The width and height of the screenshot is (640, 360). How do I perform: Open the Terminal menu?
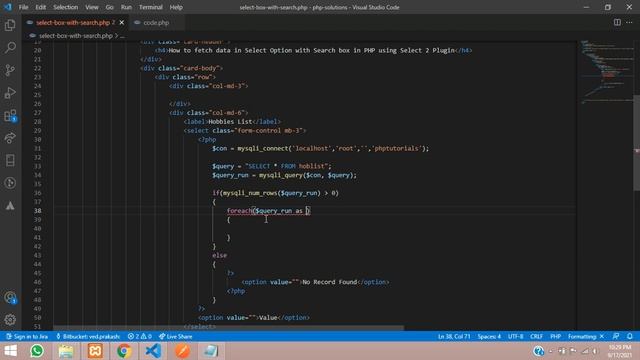click(151, 7)
